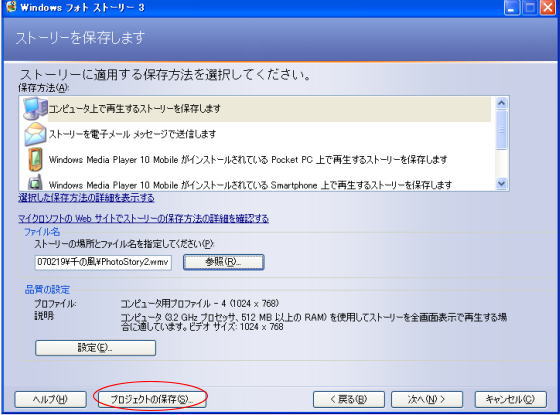Screen dimensions: 560x415
Task: Go forward with 次へ(N) button
Action: pos(427,399)
